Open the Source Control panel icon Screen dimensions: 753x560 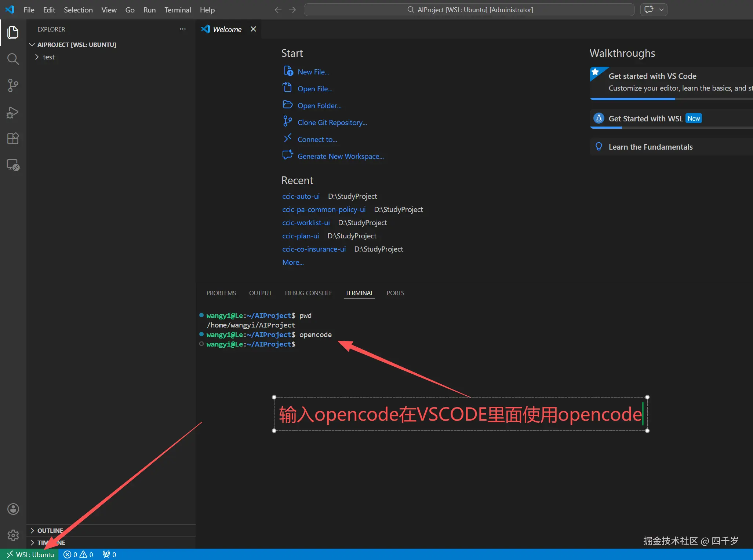point(13,85)
